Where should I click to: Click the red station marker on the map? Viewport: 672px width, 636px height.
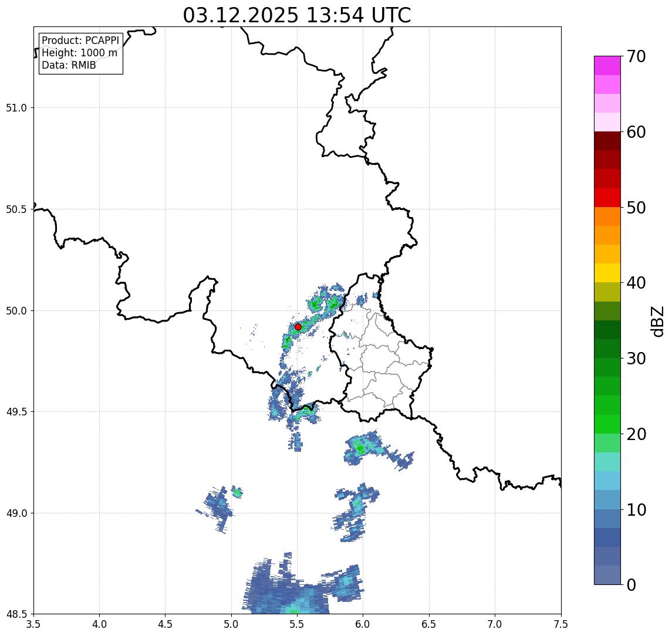point(298,327)
